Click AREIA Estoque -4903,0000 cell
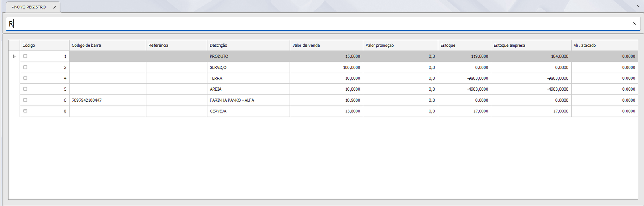The width and height of the screenshot is (644, 206). pyautogui.click(x=464, y=89)
